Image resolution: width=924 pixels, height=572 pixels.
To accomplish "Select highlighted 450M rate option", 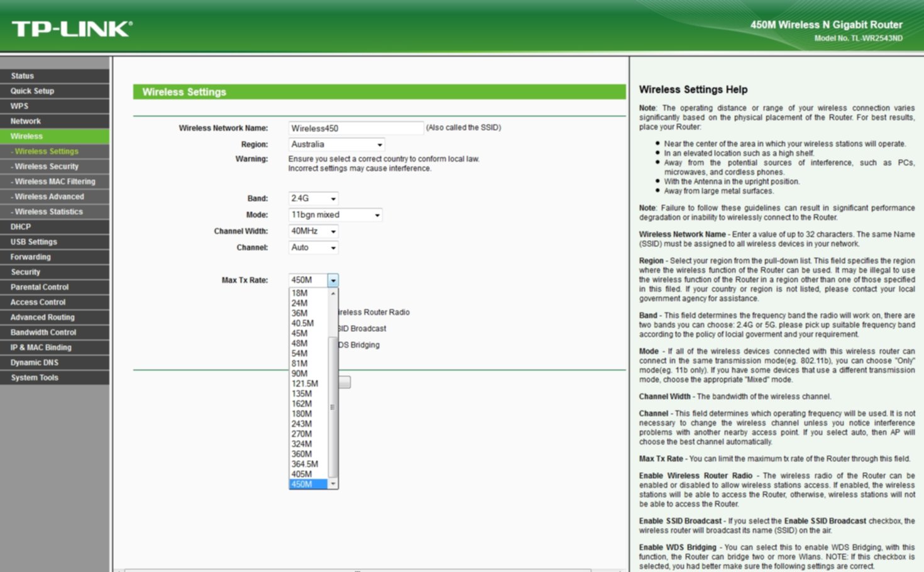I will (x=309, y=484).
